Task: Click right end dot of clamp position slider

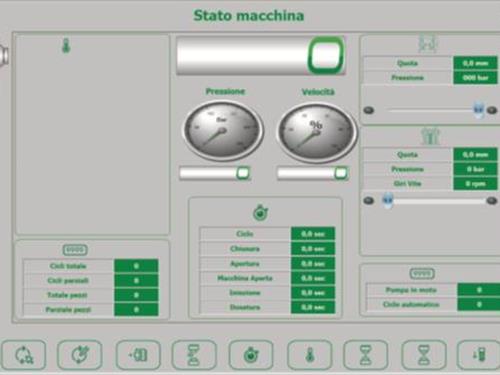Action: (x=492, y=110)
